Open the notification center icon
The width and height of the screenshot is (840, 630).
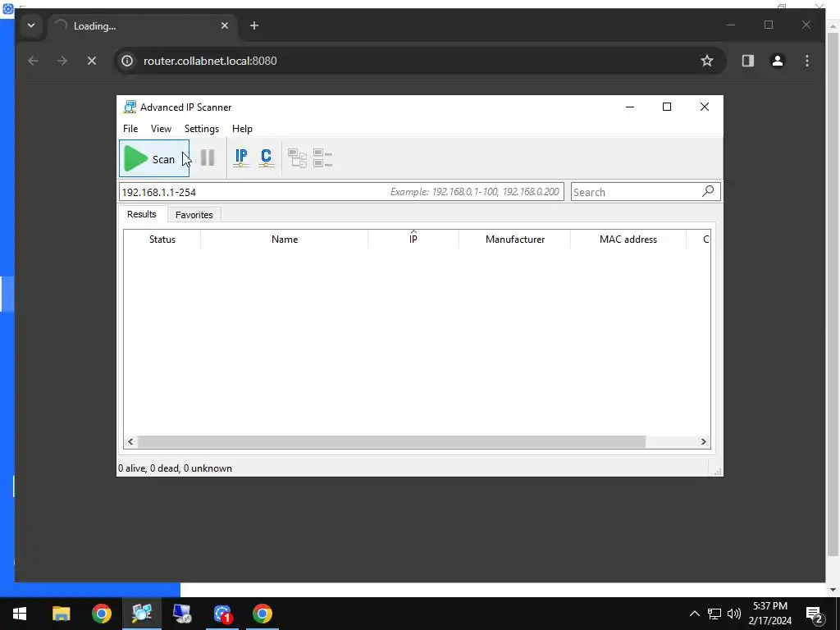815,614
